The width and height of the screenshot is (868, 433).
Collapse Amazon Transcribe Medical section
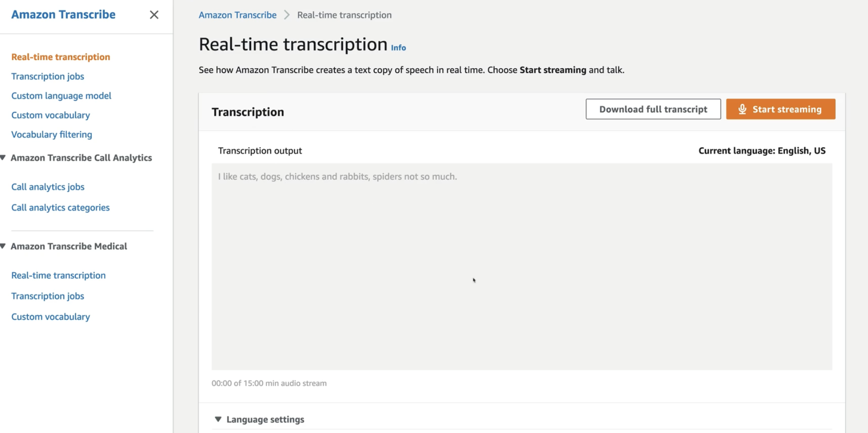3,246
